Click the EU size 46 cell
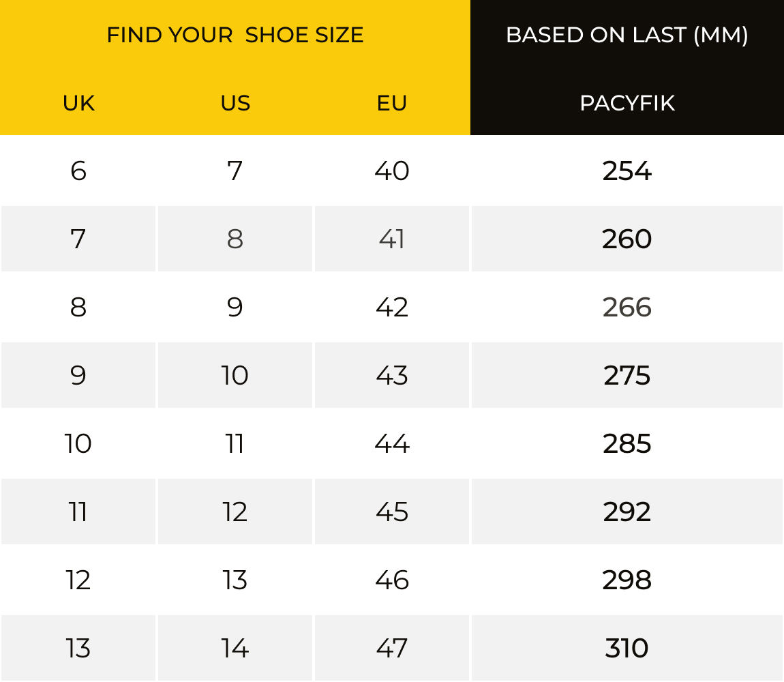The width and height of the screenshot is (784, 682). (x=392, y=580)
